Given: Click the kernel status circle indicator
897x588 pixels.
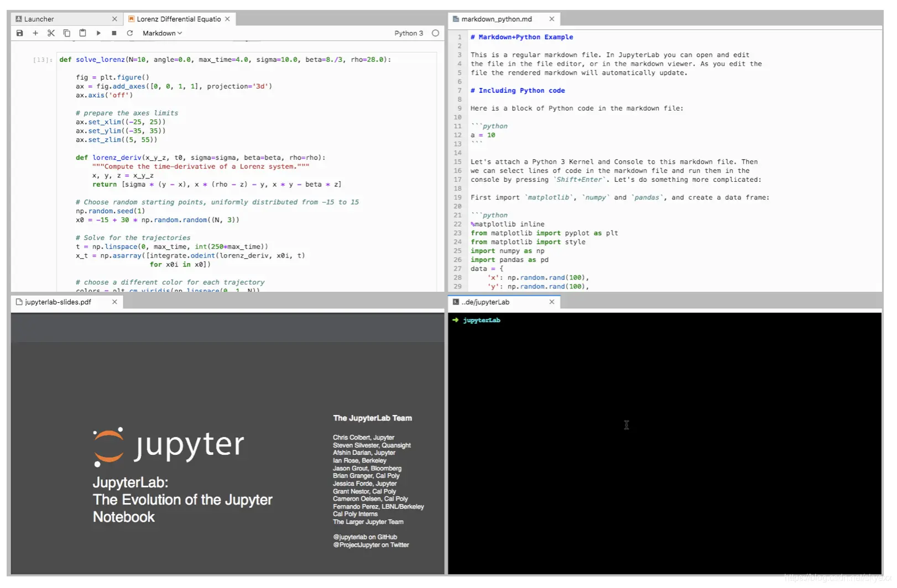Looking at the screenshot, I should pos(436,33).
